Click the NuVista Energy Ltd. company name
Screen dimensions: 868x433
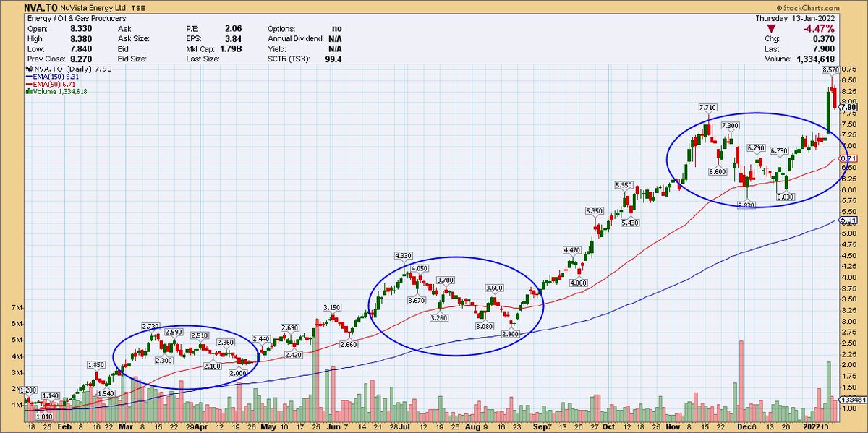(x=95, y=7)
